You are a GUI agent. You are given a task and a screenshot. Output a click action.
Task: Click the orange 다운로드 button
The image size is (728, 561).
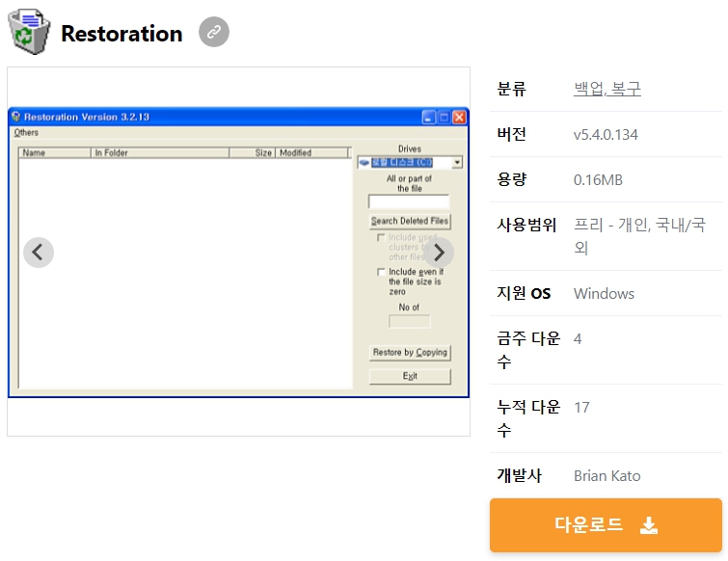pos(606,524)
